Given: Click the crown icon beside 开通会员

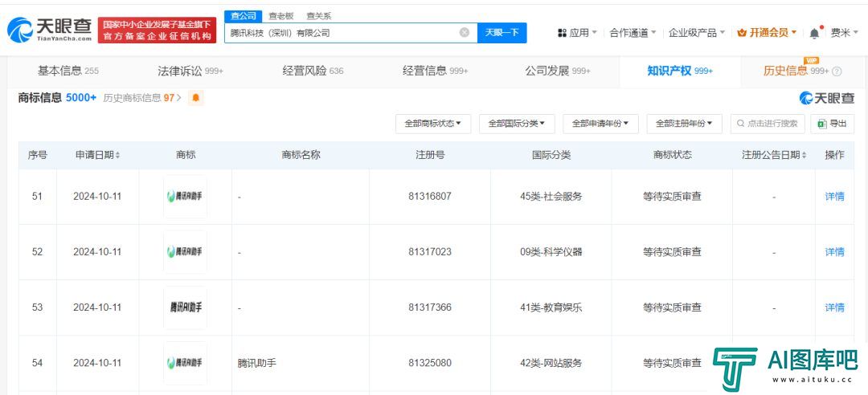Looking at the screenshot, I should pyautogui.click(x=742, y=33).
